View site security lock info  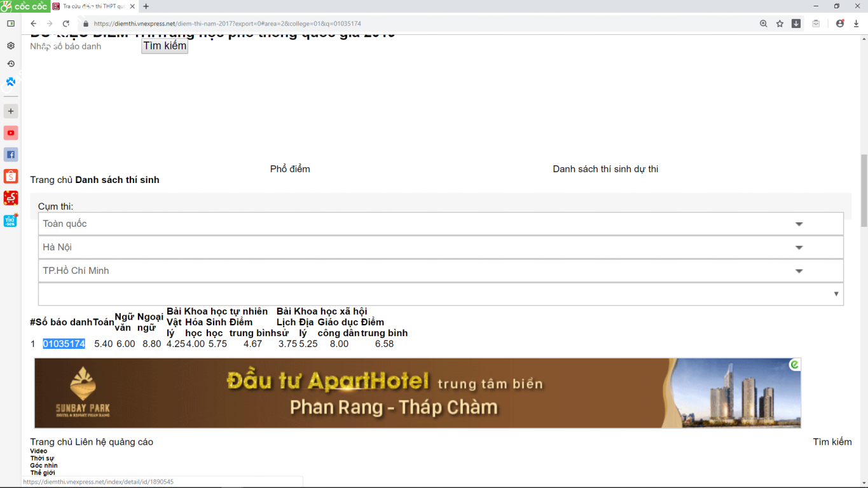tap(85, 24)
